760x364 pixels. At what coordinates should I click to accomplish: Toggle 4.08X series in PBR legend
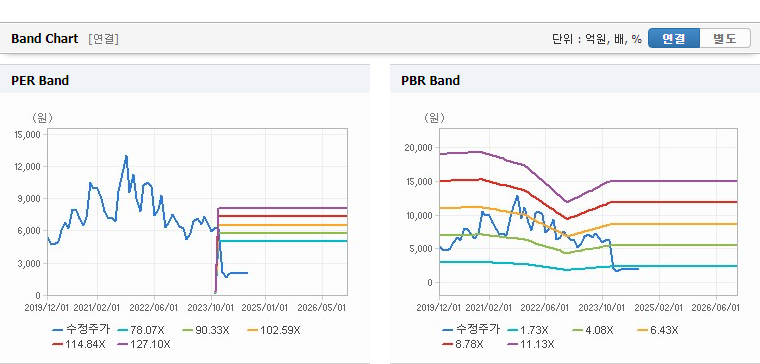[x=592, y=330]
